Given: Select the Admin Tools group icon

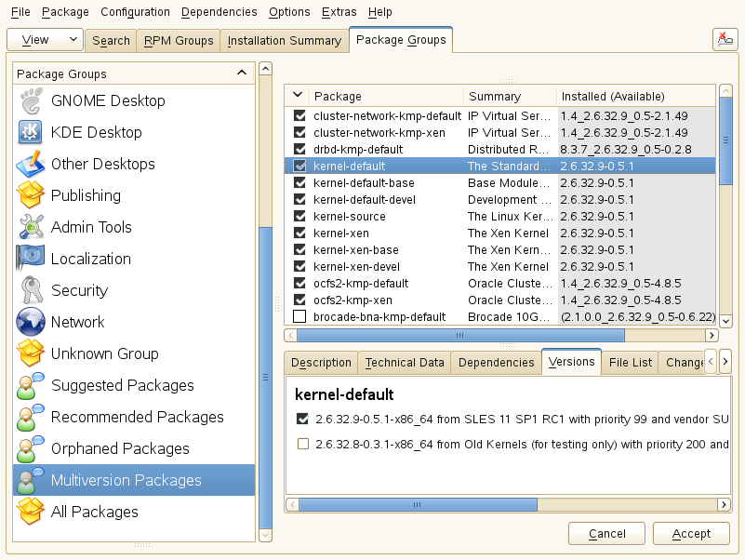Looking at the screenshot, I should point(31,226).
